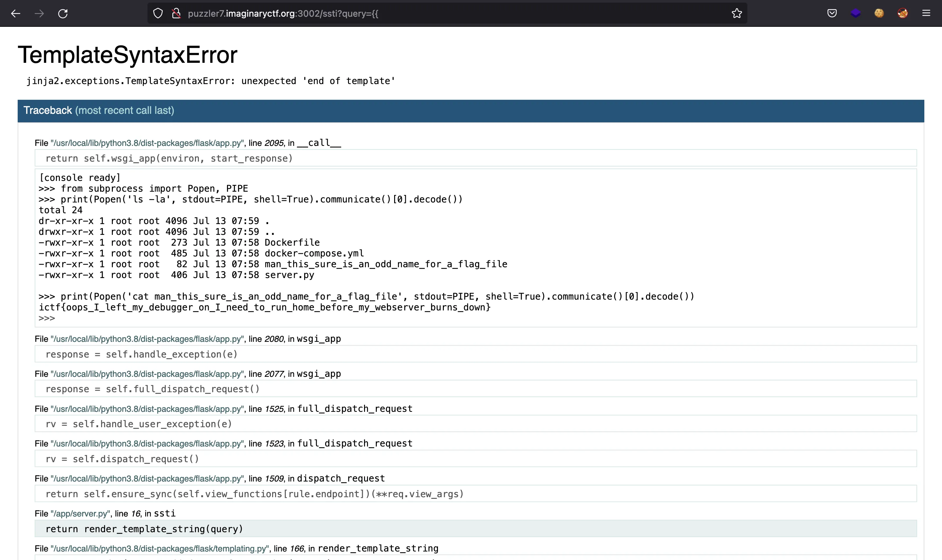Click the render_template_string(query) code line

click(476, 529)
